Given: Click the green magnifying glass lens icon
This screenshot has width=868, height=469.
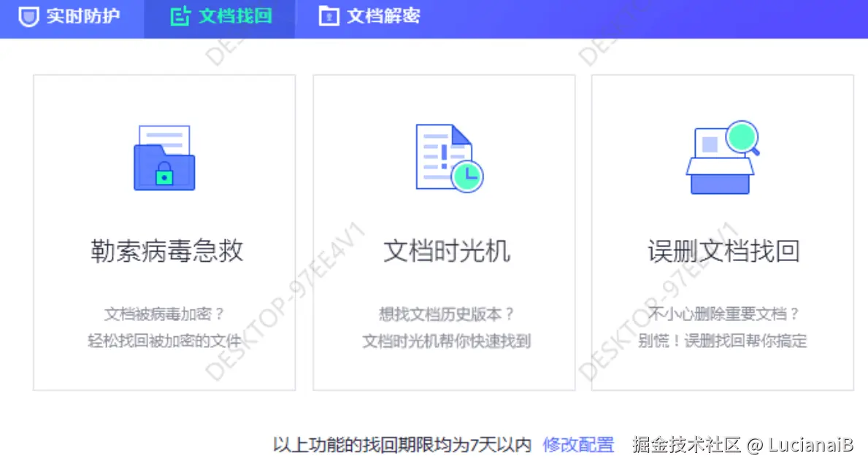Looking at the screenshot, I should pyautogui.click(x=743, y=137).
